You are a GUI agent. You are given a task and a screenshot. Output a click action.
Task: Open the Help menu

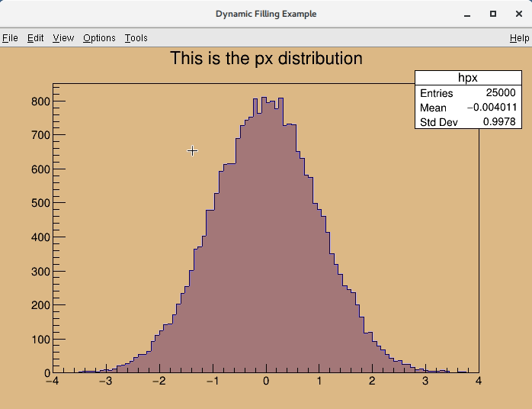(x=519, y=38)
